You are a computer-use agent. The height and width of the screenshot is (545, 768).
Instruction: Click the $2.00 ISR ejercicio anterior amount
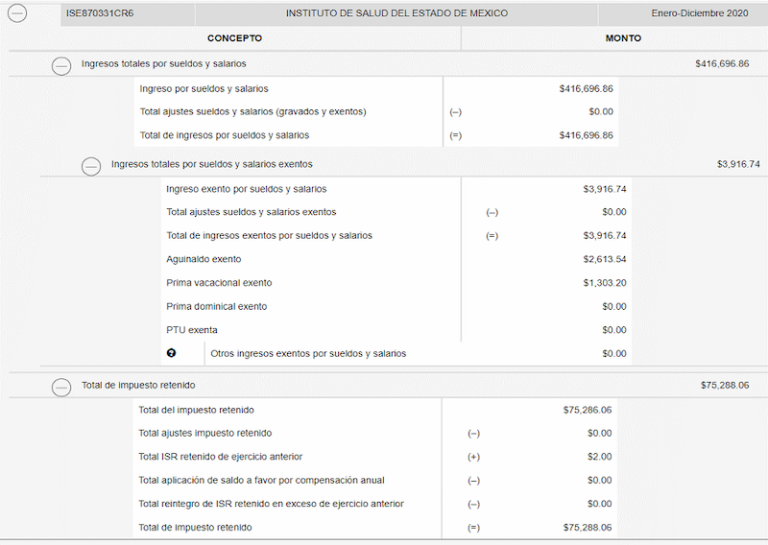(x=600, y=457)
